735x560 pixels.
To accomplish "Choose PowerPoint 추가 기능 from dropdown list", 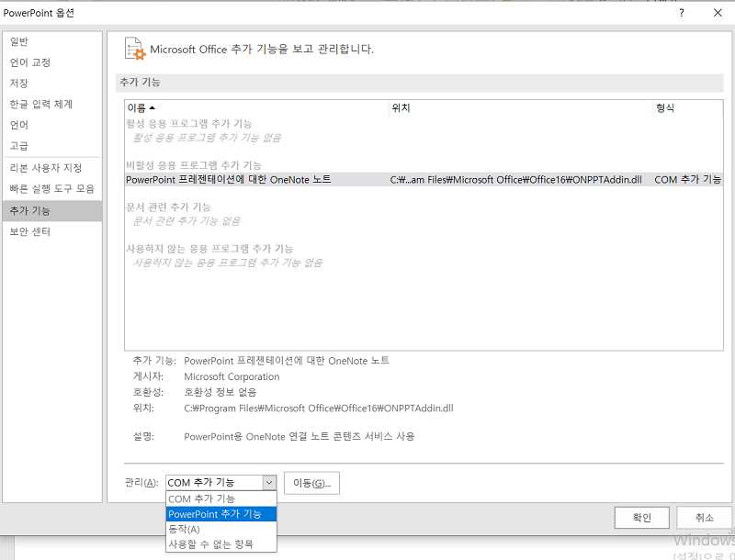I will click(221, 514).
